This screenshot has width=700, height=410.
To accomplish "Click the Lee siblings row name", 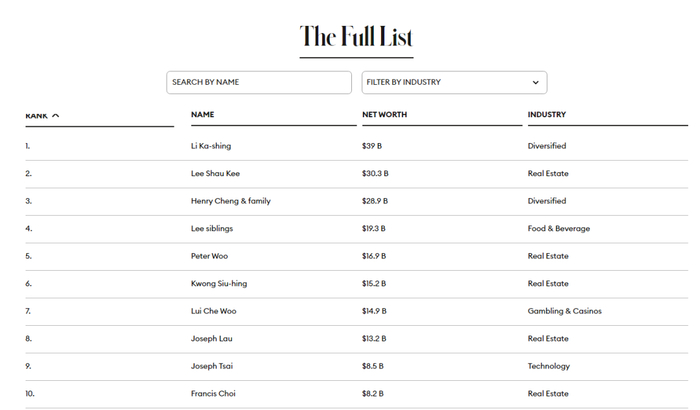I will [212, 228].
